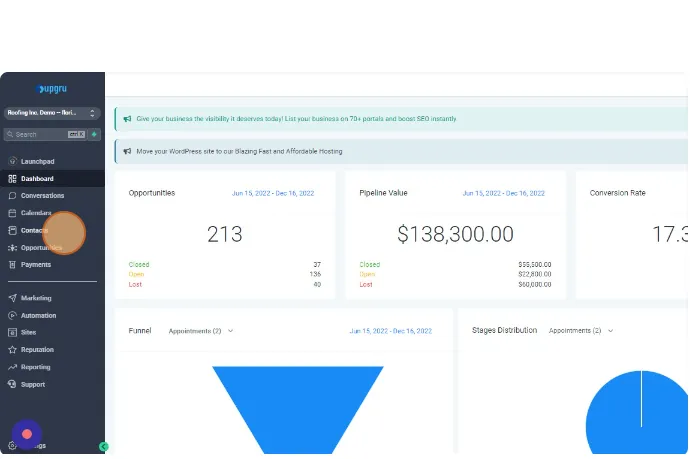This screenshot has width=690, height=459.
Task: Click the Calendars icon in sidebar
Action: 12,213
